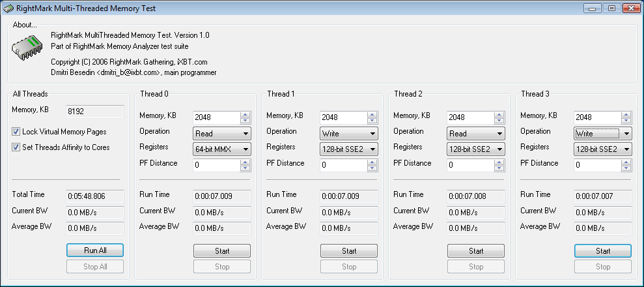Increase Thread 1 PF Distance with up arrow
Screen dimensions: 644x287
372,162
